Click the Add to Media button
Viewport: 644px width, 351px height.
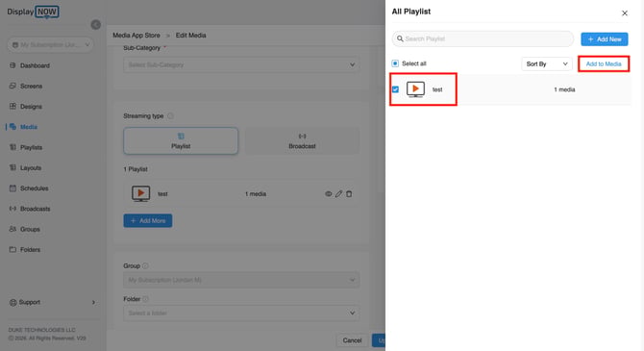click(604, 63)
